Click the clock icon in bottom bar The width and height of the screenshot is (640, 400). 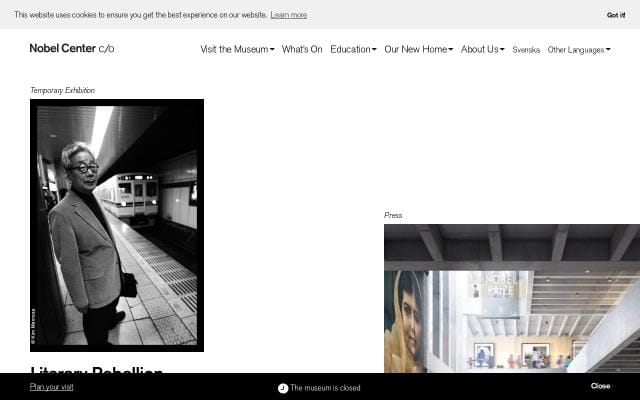tap(283, 388)
